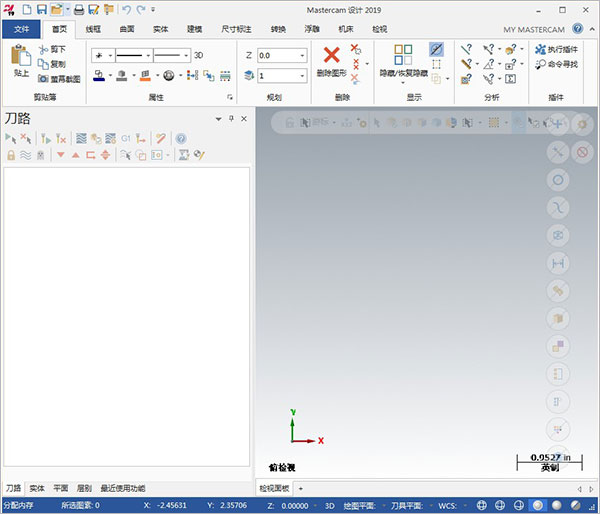Open the toolpath panel options dropdown arrow
Viewport: 600px width, 514px height.
coord(218,119)
